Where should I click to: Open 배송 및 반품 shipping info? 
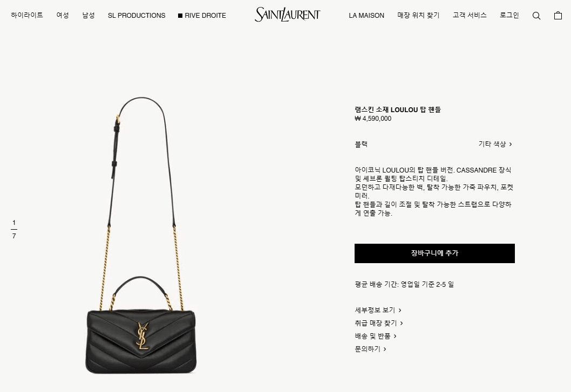click(376, 336)
